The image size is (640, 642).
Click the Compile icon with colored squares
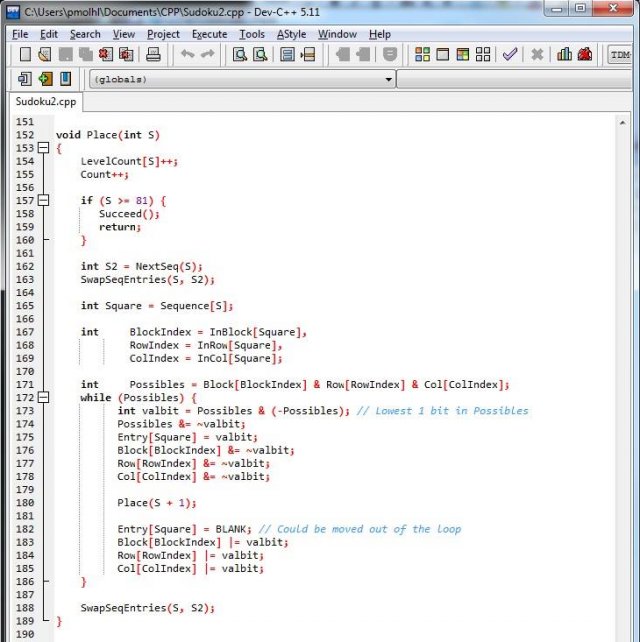click(x=422, y=55)
